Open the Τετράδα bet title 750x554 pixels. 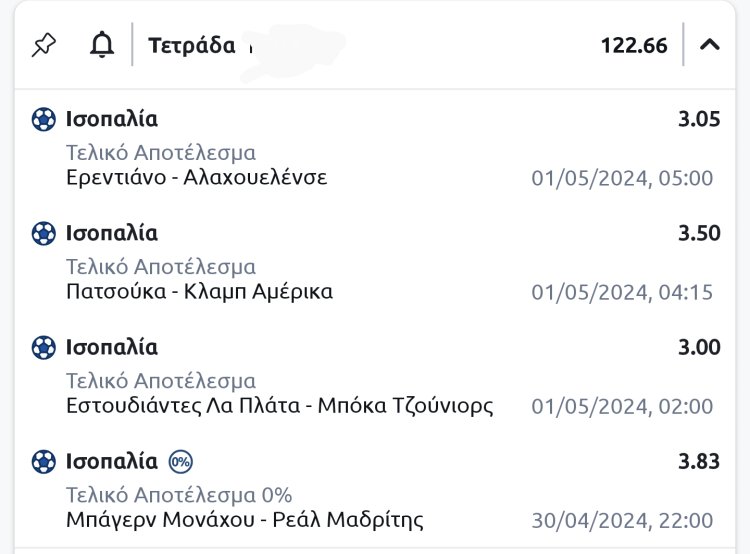[192, 45]
